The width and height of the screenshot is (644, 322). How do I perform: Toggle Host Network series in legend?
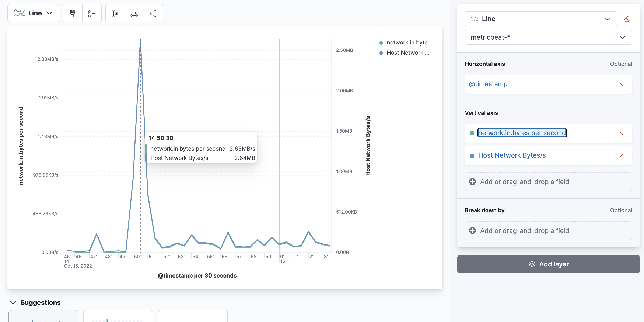407,53
